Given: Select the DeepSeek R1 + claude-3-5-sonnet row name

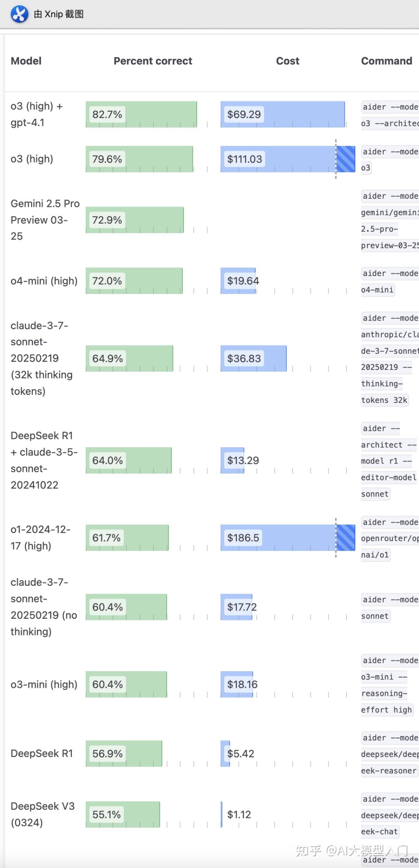Looking at the screenshot, I should pos(44,460).
